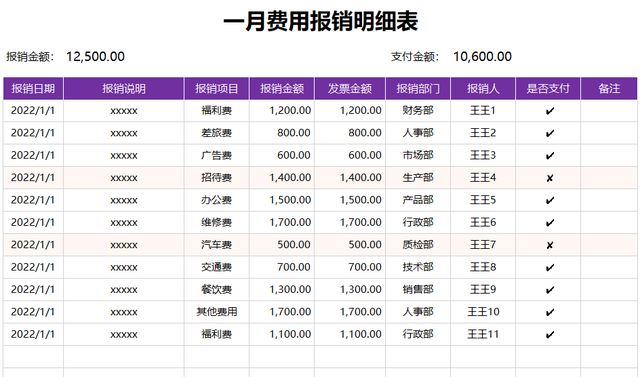
Task: Select the 报销日期 column header
Action: point(33,89)
